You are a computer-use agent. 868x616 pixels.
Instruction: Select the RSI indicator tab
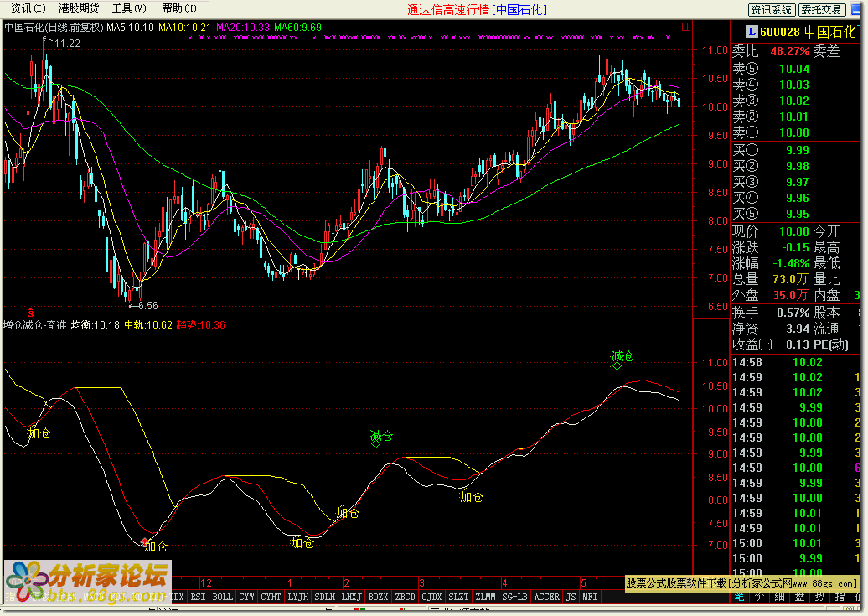(x=198, y=597)
